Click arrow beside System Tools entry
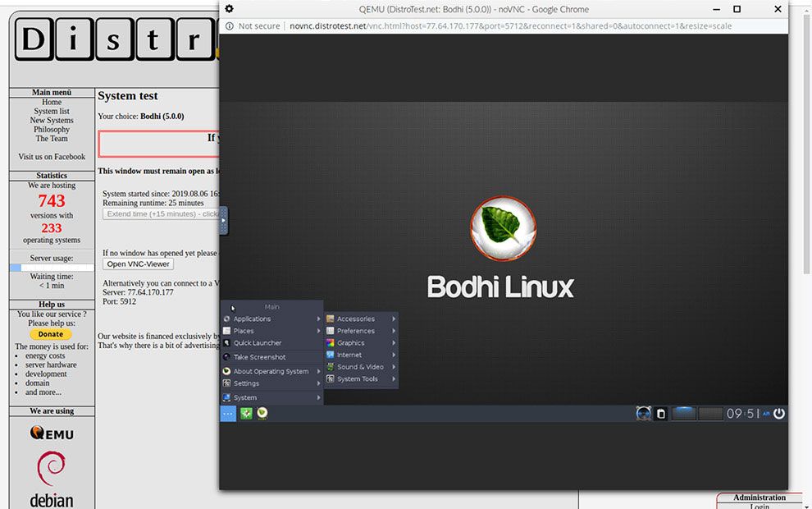The image size is (812, 509). [394, 379]
